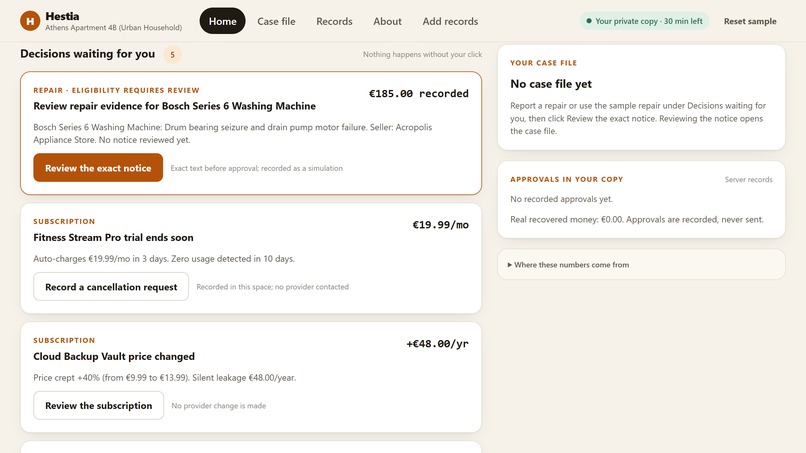
Task: Select the Cloud Backup Vault price changed title
Action: coord(114,356)
